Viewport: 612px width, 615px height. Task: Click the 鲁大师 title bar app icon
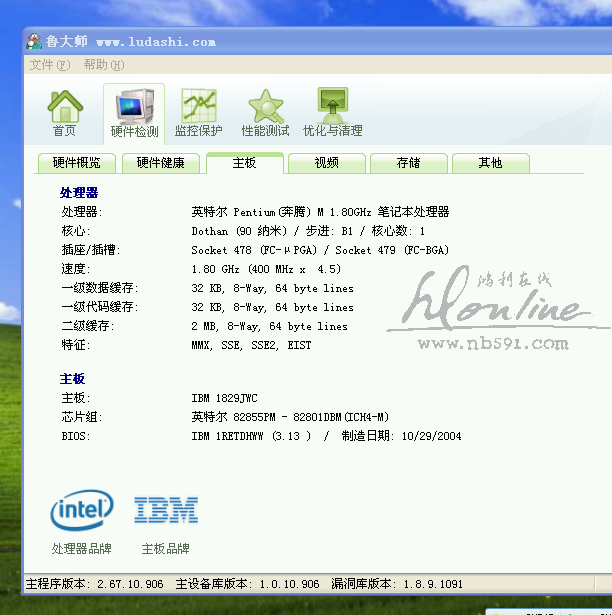(34, 42)
